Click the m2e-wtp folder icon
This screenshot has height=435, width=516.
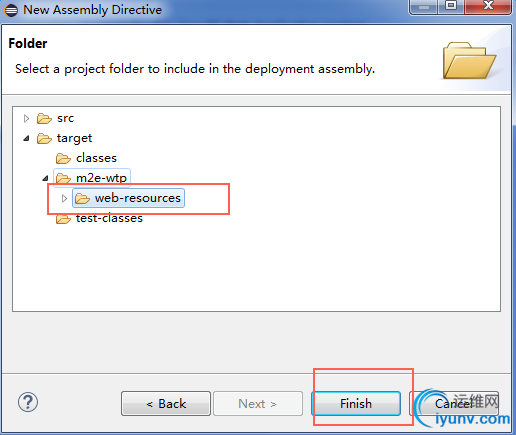click(x=63, y=178)
